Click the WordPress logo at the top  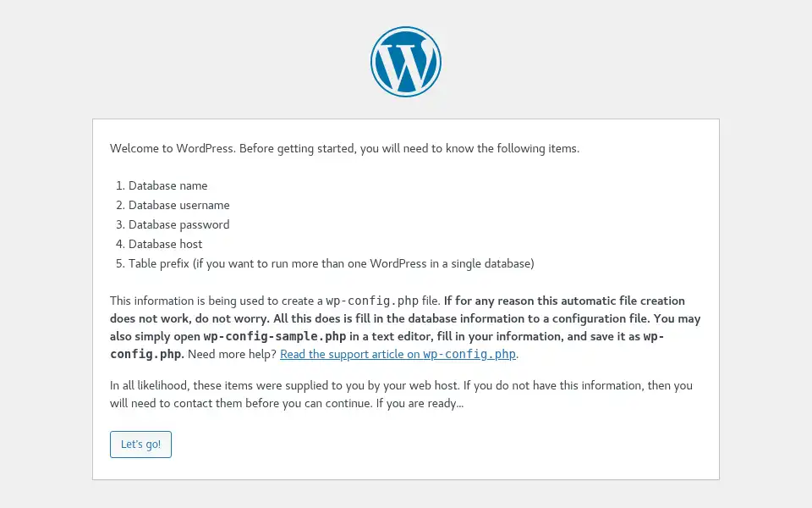point(406,62)
